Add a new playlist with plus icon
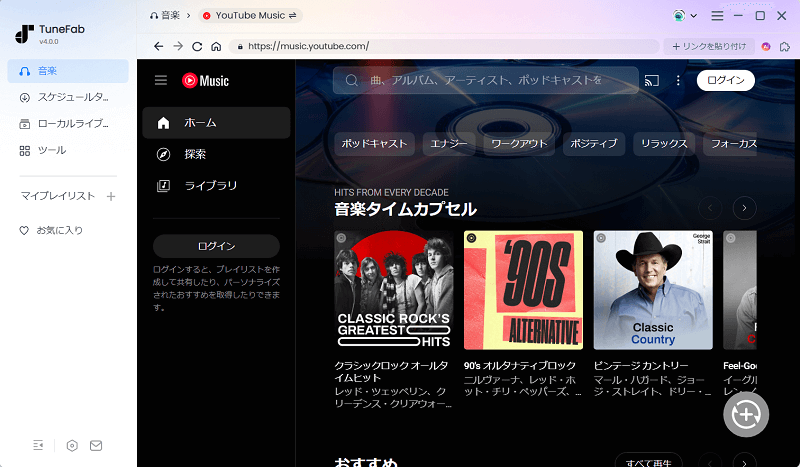Image resolution: width=800 pixels, height=467 pixels. (x=111, y=196)
